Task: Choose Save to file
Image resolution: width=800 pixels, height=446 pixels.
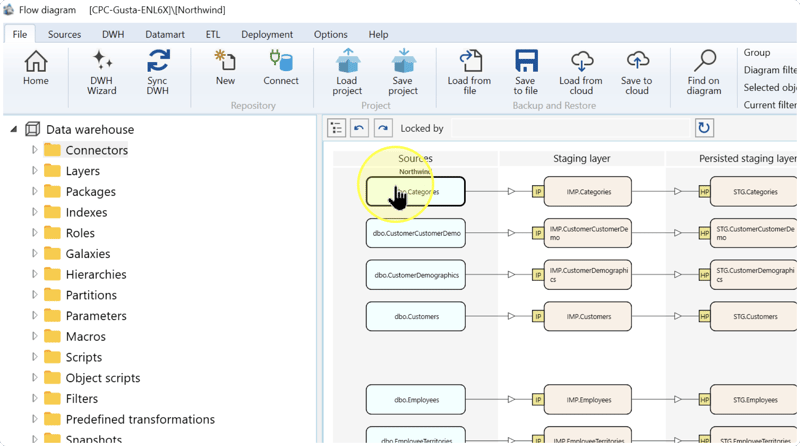Action: click(x=526, y=72)
